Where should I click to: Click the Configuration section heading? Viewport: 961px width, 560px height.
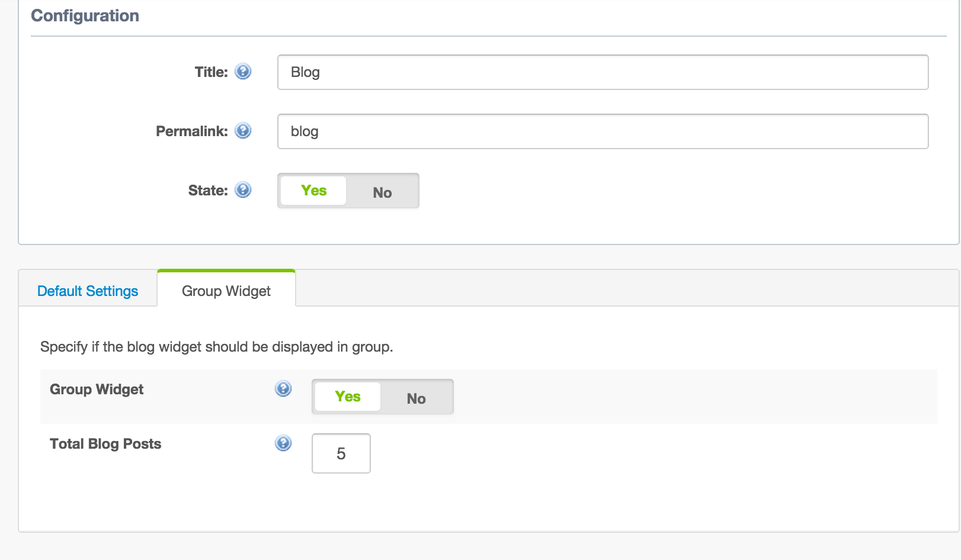(x=85, y=16)
